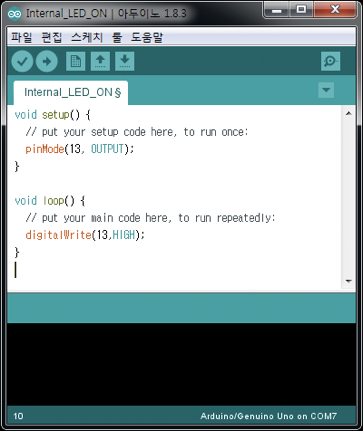Open the 파일 menu
363x431 pixels.
21,37
